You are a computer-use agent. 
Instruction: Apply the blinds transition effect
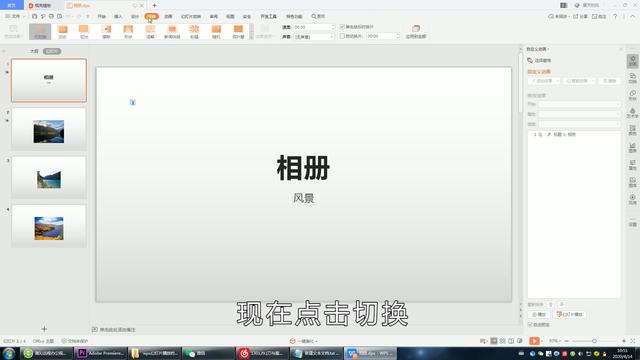coord(238,31)
